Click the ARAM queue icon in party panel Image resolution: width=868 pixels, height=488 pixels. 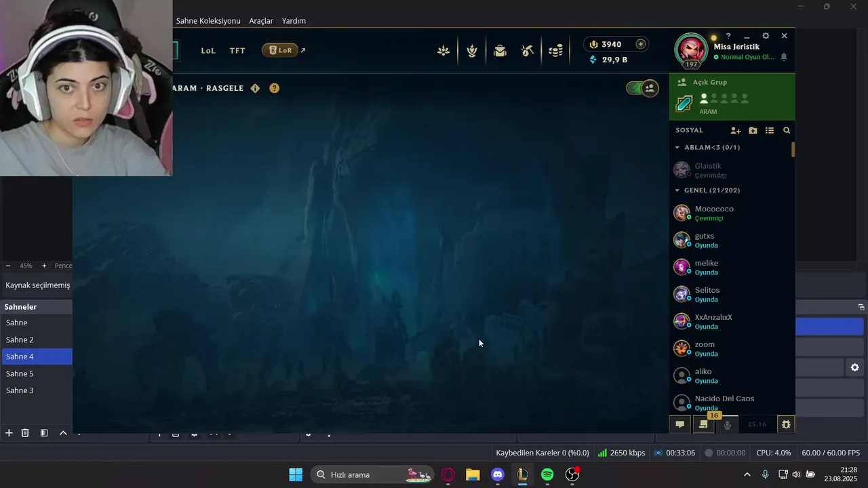click(684, 104)
